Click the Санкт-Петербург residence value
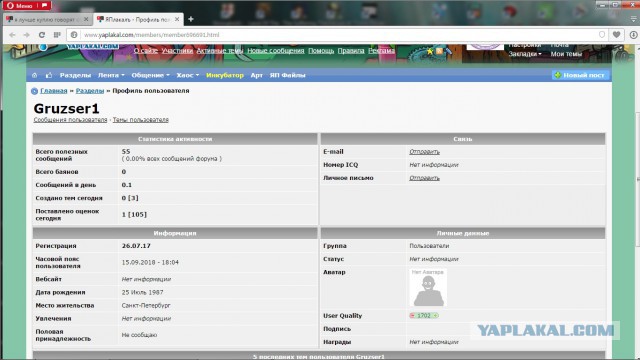640x360 pixels. tap(146, 305)
